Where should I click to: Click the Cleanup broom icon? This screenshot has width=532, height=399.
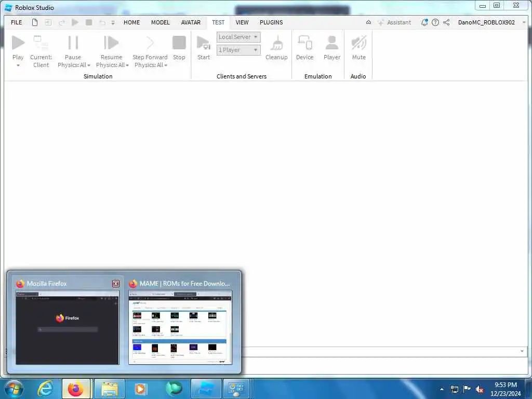click(x=276, y=43)
